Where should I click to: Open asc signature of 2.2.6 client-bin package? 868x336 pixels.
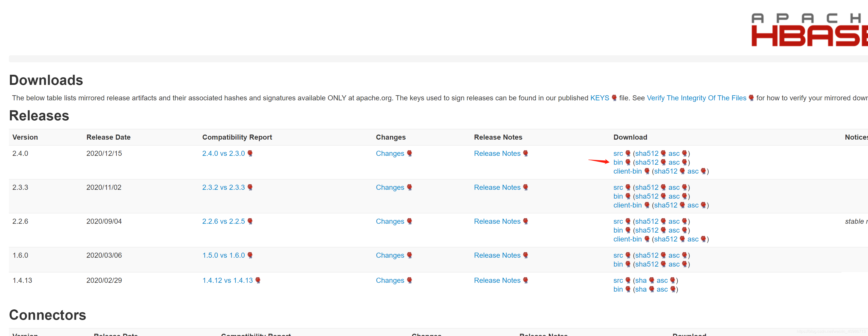[x=693, y=239]
